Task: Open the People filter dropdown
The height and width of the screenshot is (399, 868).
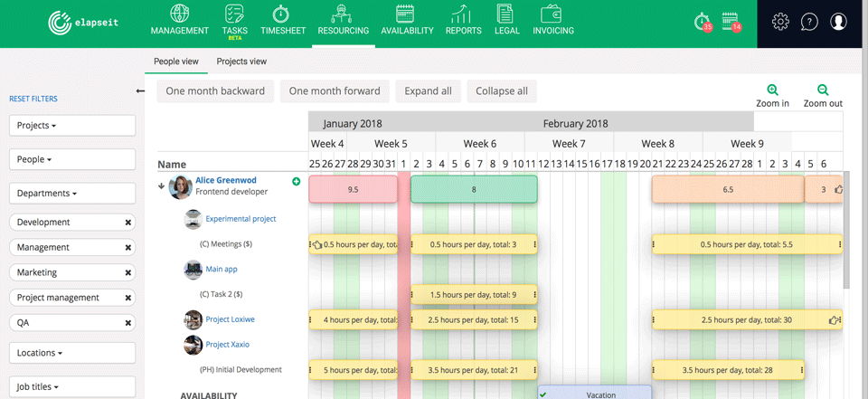Action: [72, 159]
